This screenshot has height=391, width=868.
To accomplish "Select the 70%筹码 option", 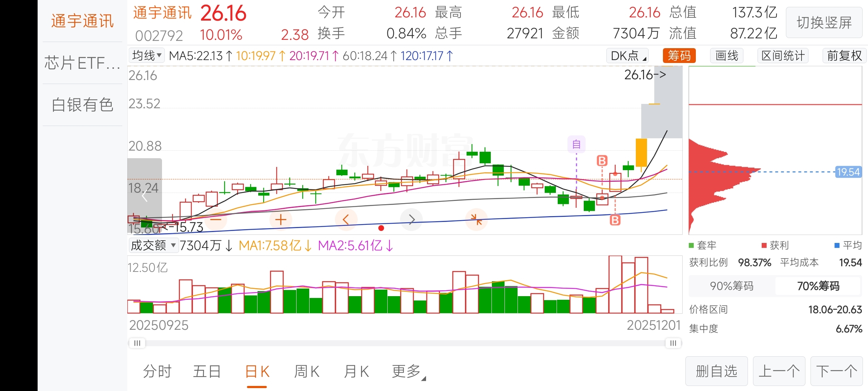I will 818,286.
